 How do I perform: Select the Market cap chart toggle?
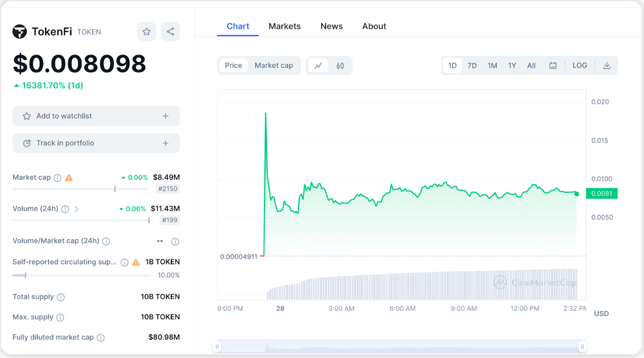click(x=274, y=65)
